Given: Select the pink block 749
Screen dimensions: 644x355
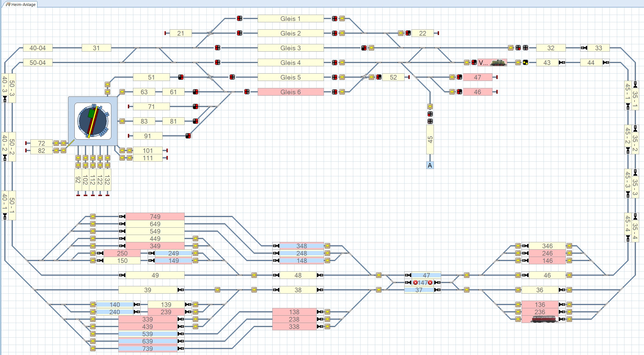Looking at the screenshot, I should tap(155, 216).
